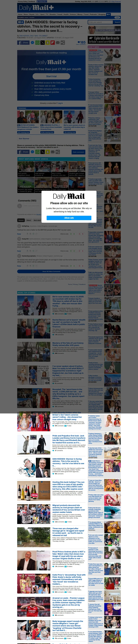Sort comments by Newest
Screen dimensions: 138x644
click(21, 220)
